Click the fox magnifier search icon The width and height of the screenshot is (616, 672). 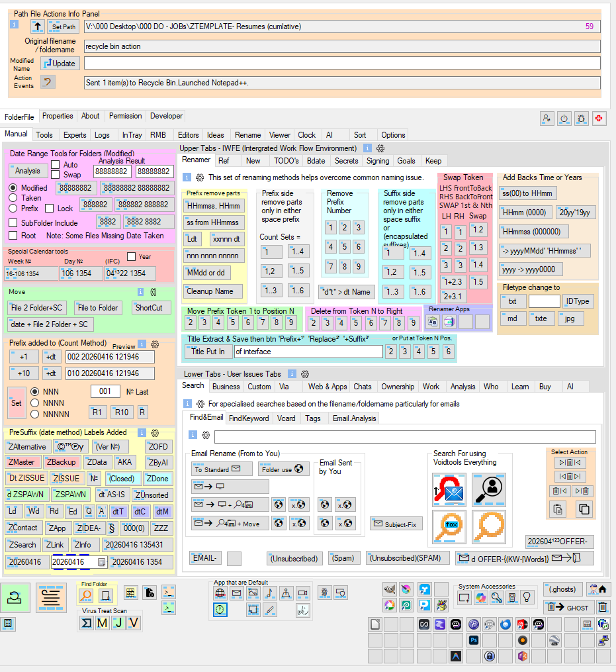(449, 527)
